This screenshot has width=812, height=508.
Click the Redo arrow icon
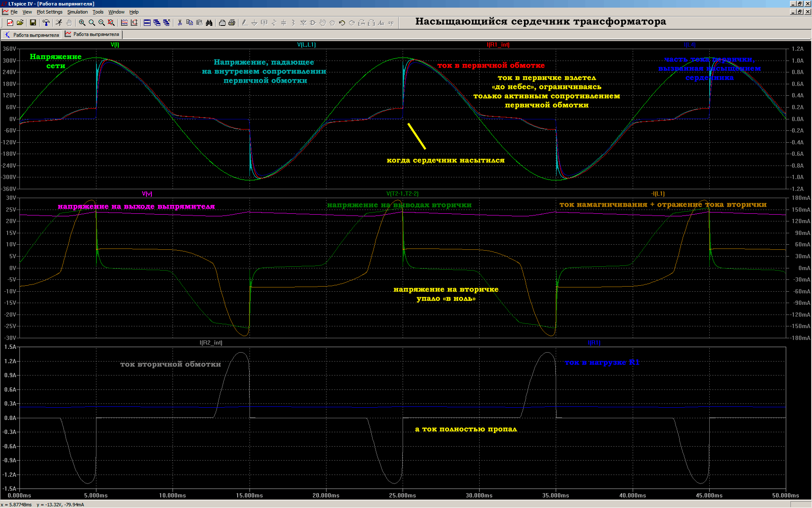(x=352, y=23)
